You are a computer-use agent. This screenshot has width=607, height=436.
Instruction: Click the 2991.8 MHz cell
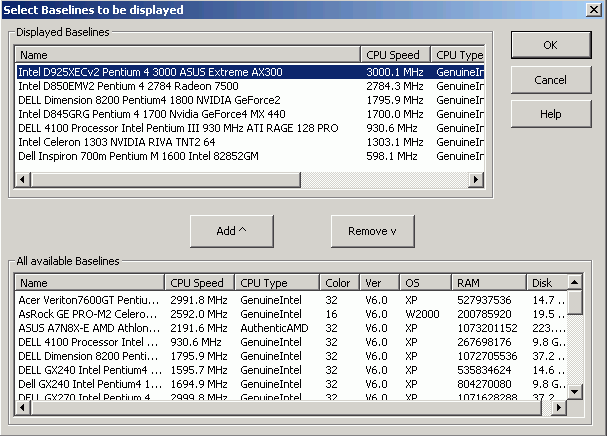(x=199, y=300)
